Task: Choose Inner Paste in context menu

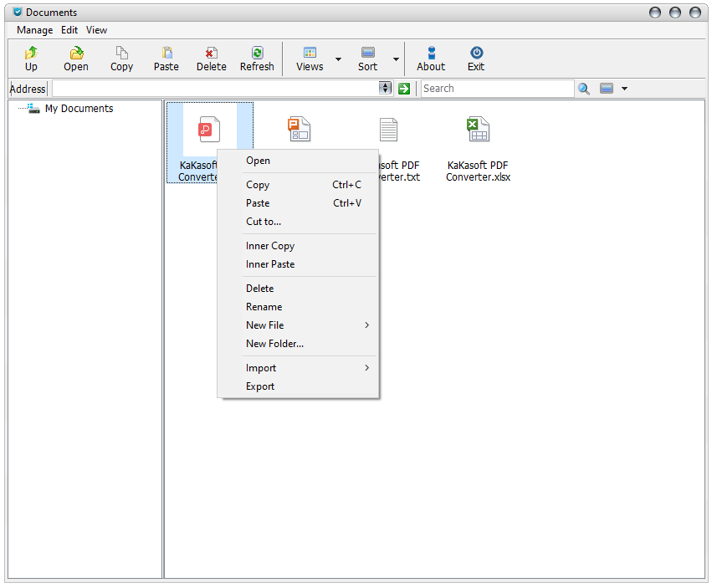Action: (299, 264)
